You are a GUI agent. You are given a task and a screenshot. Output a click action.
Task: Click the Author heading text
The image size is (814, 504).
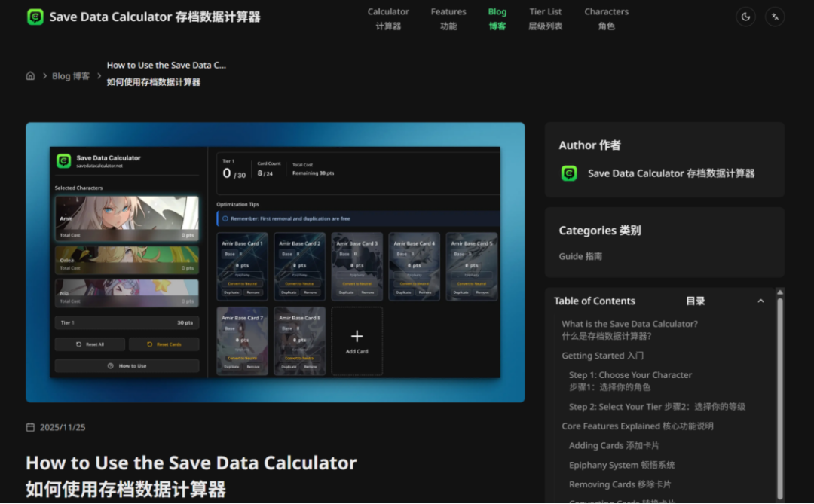click(589, 145)
